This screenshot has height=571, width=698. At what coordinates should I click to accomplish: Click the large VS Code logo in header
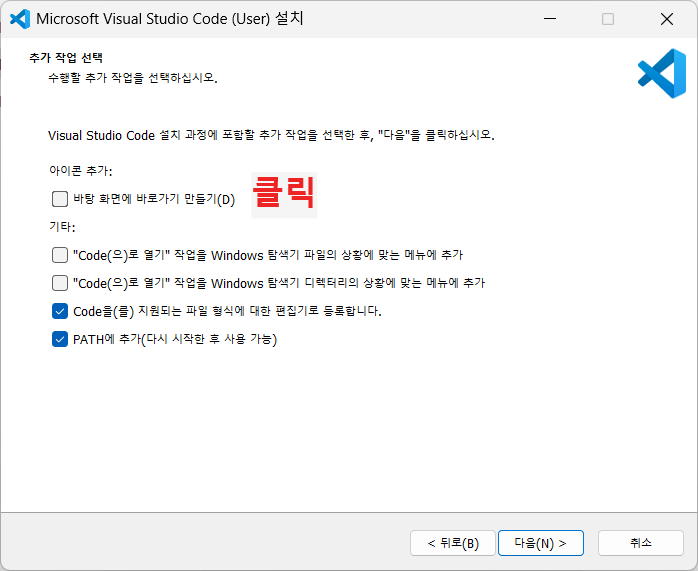pos(662,73)
